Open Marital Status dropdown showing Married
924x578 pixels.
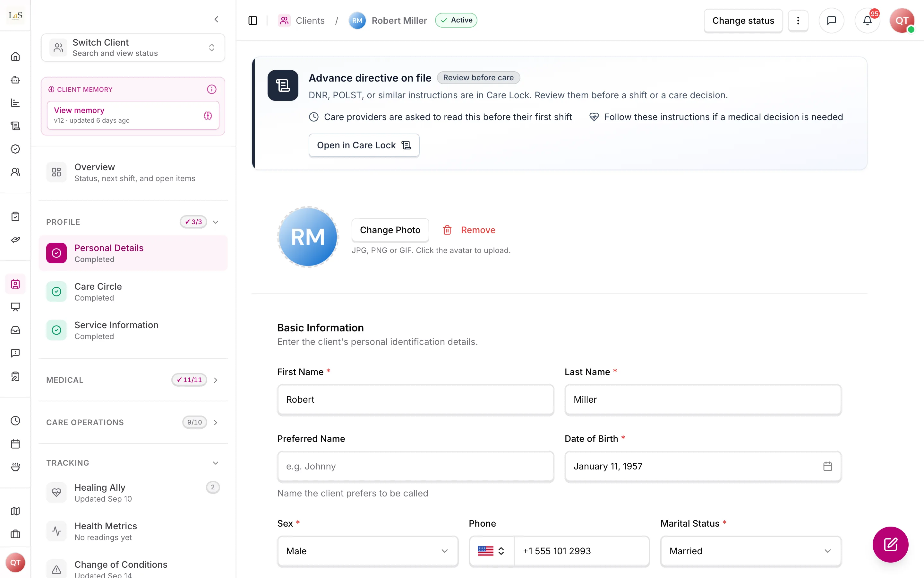point(751,551)
